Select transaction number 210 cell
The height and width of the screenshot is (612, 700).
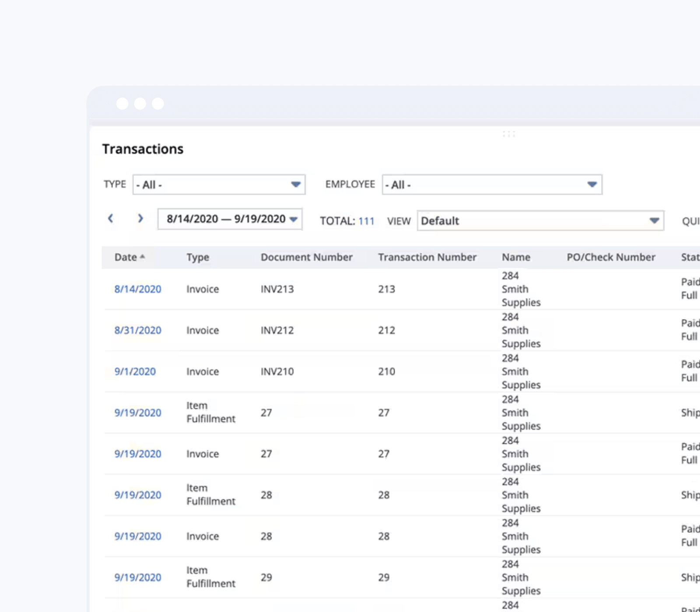pyautogui.click(x=387, y=371)
